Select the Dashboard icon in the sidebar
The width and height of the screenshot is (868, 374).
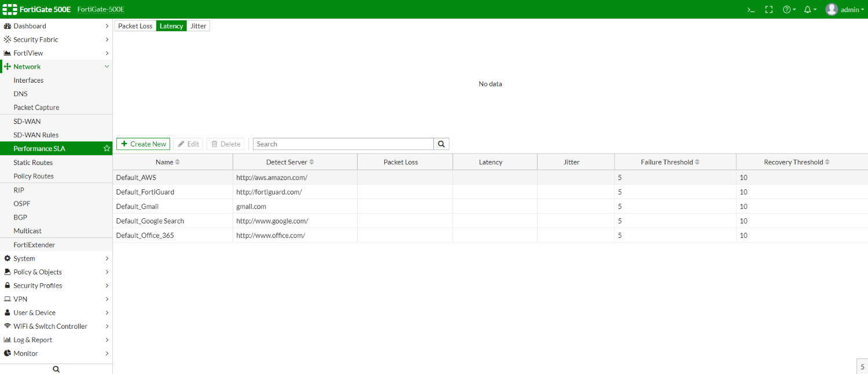pos(7,25)
